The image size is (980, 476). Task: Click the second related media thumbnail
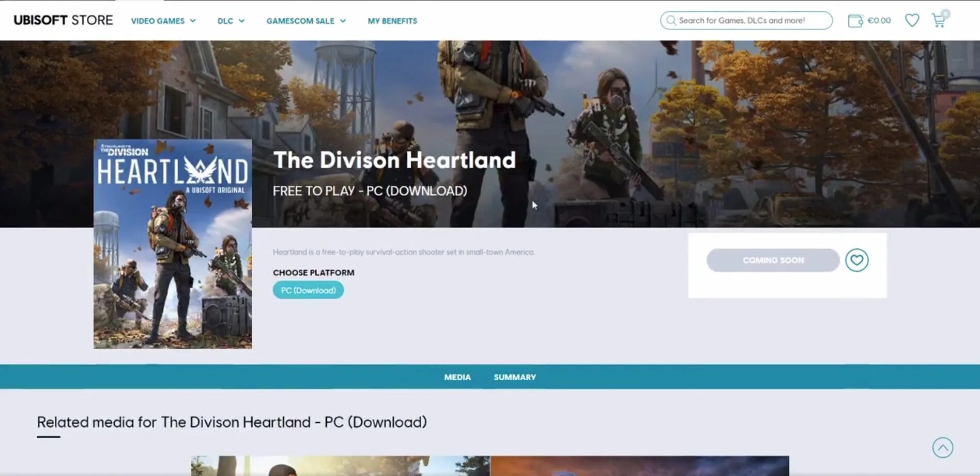coord(640,466)
